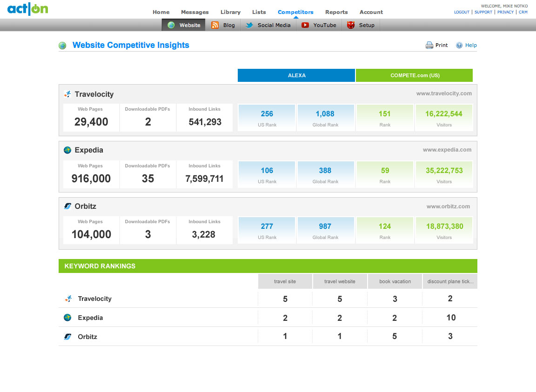The image size is (536, 392).
Task: Click the ALEXA header button
Action: [x=296, y=75]
